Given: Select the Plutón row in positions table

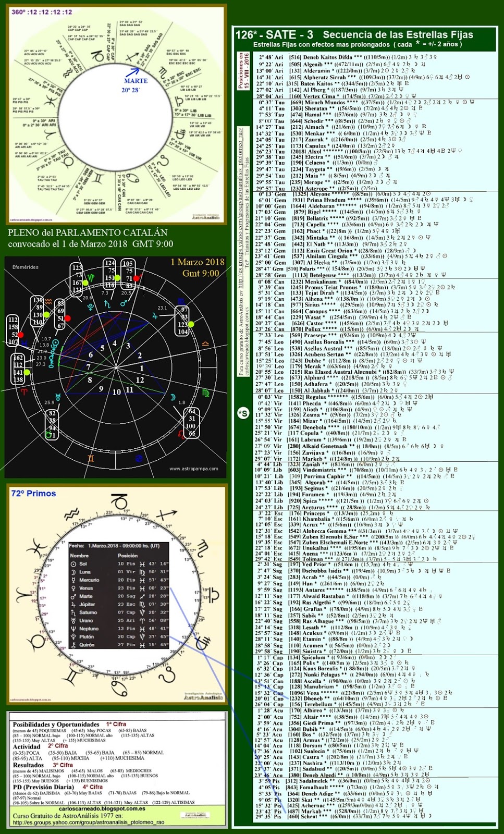Looking at the screenshot, I should [119, 636].
